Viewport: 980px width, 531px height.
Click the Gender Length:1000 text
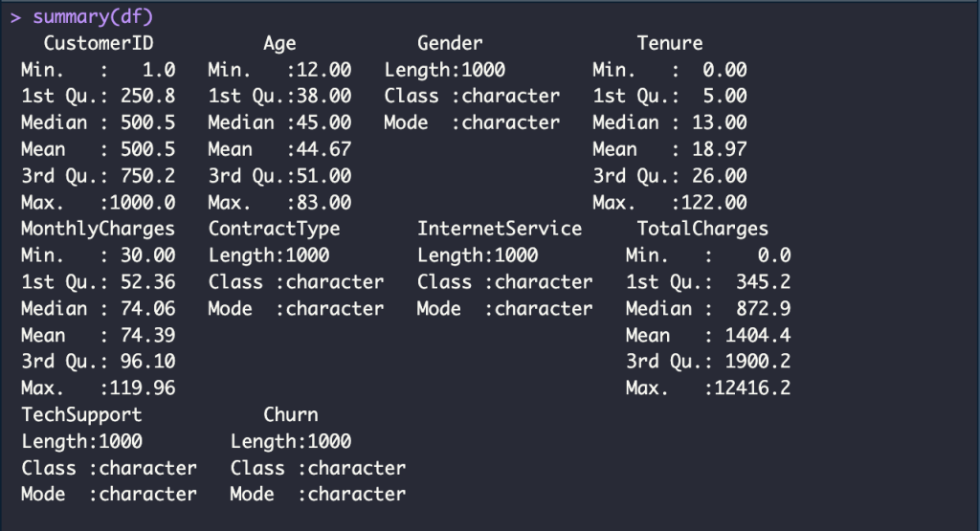click(445, 70)
